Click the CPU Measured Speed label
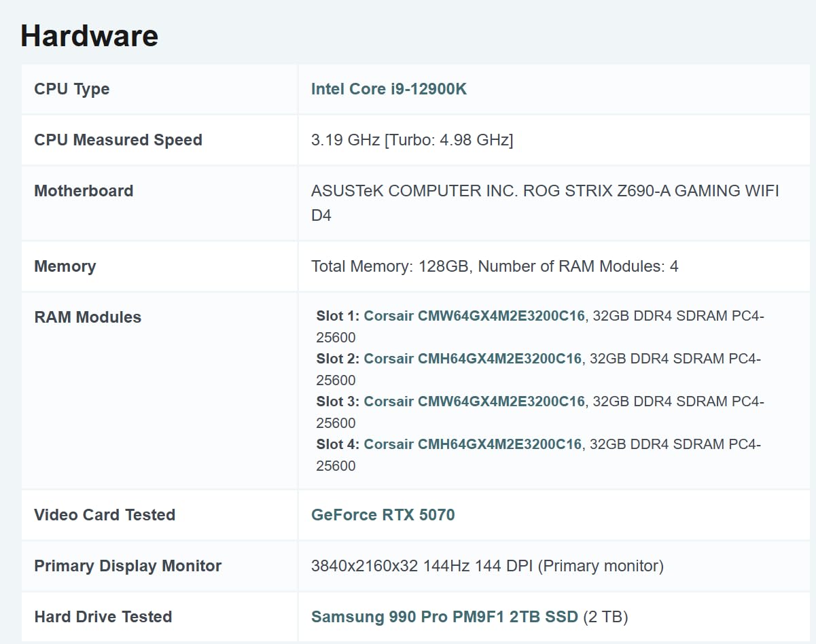This screenshot has height=644, width=816. 118,140
